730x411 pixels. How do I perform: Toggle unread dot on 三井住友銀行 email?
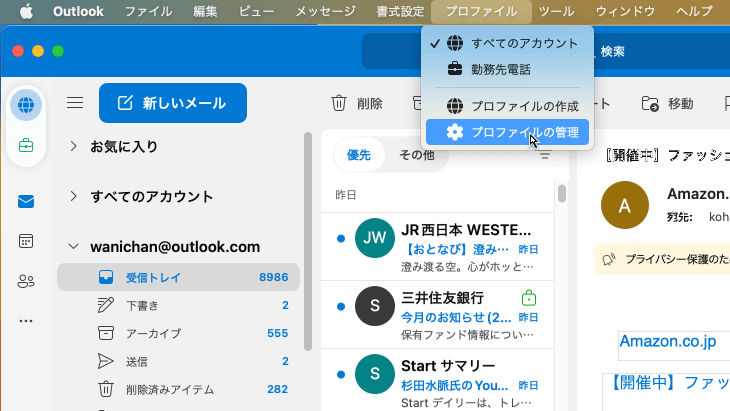(341, 306)
